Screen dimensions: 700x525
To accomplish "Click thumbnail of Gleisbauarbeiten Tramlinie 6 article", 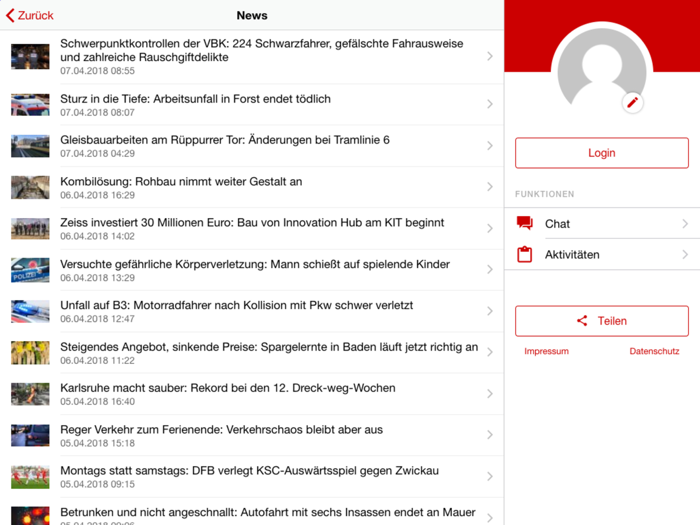I will 30,146.
